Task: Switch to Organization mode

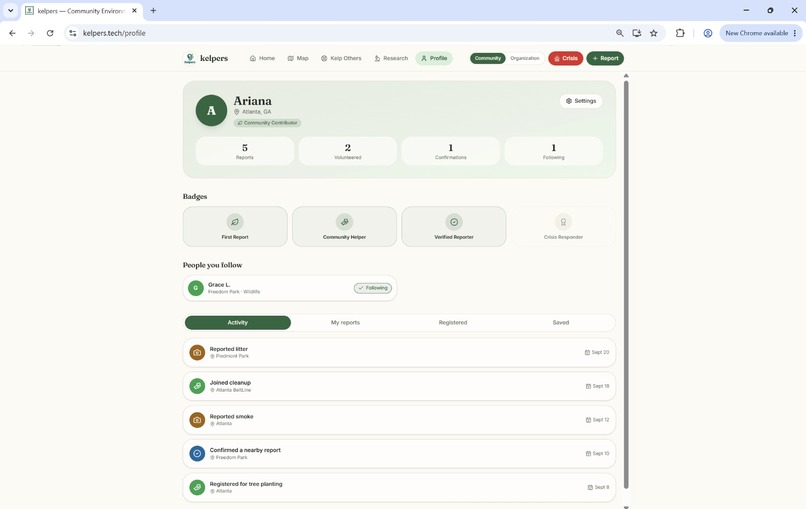Action: (525, 58)
